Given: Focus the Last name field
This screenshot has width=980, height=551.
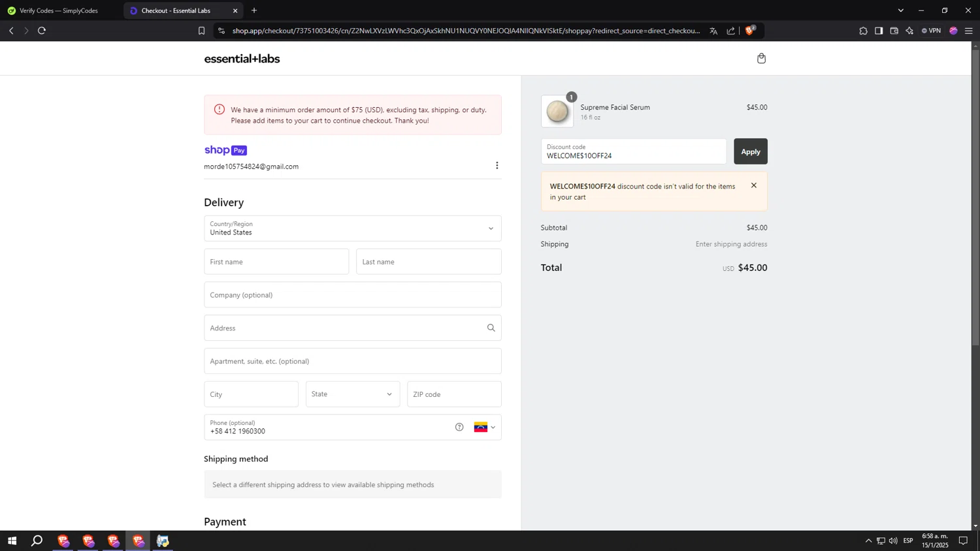Looking at the screenshot, I should coord(429,262).
